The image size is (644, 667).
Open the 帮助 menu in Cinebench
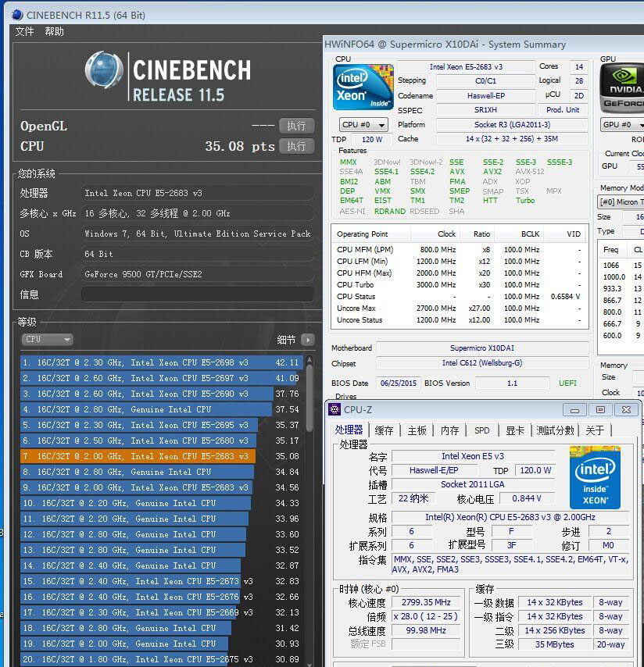click(x=54, y=31)
